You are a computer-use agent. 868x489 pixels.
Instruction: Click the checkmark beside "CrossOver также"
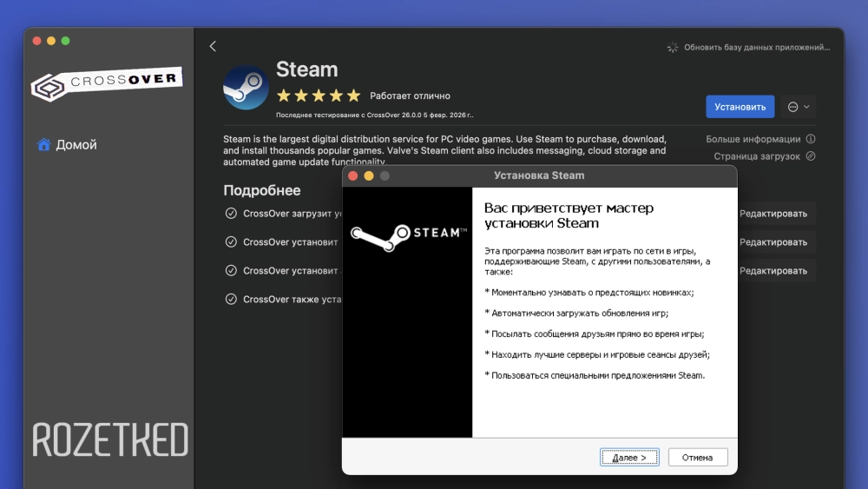pos(231,299)
